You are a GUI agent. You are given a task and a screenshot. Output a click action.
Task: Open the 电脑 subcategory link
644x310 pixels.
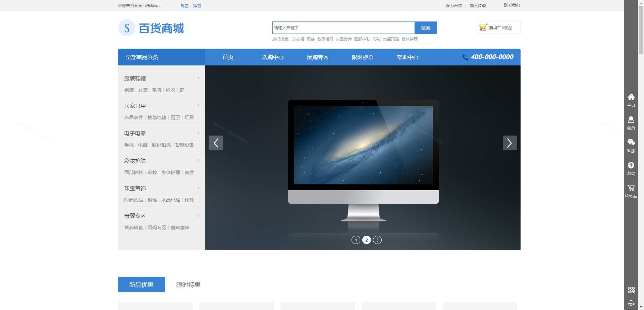coord(143,145)
